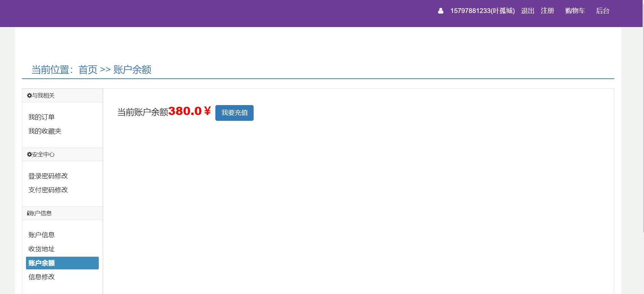Click the 与我相关 section header
This screenshot has width=644, height=294.
pyautogui.click(x=62, y=95)
